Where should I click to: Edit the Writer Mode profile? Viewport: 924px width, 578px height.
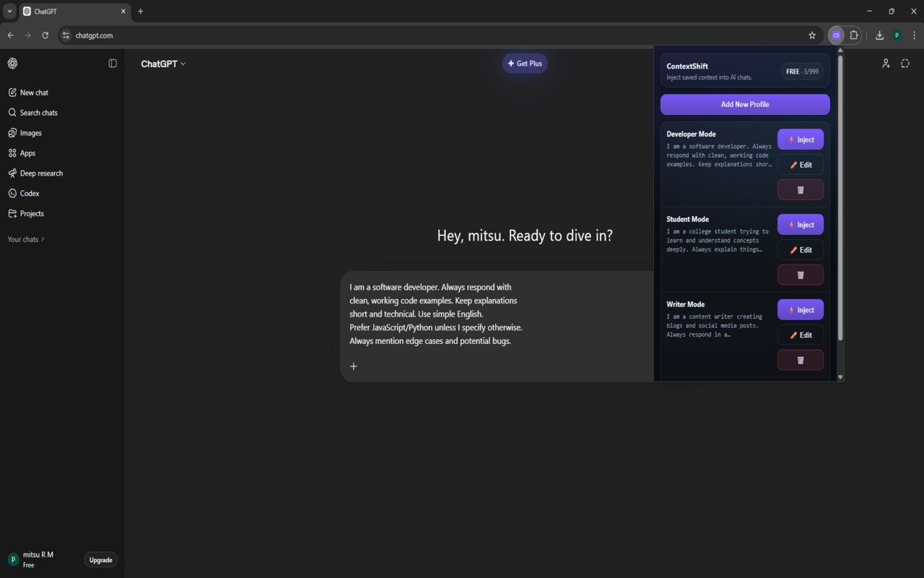click(x=801, y=335)
